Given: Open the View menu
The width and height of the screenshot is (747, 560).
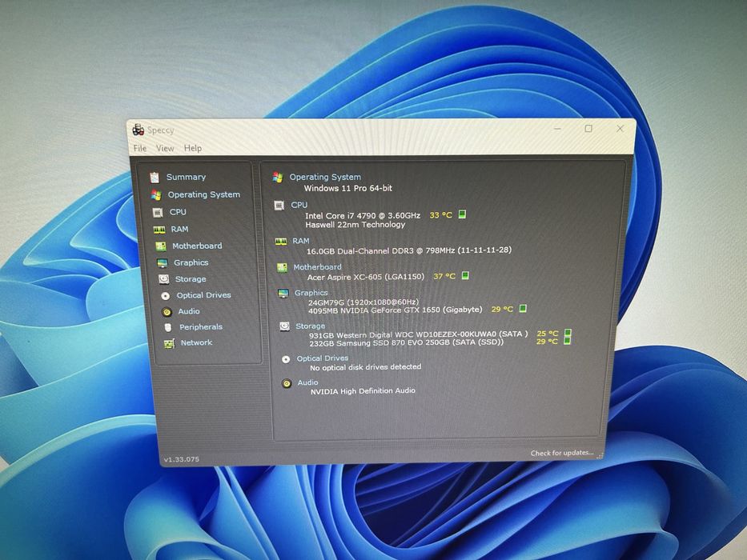Looking at the screenshot, I should click(165, 148).
